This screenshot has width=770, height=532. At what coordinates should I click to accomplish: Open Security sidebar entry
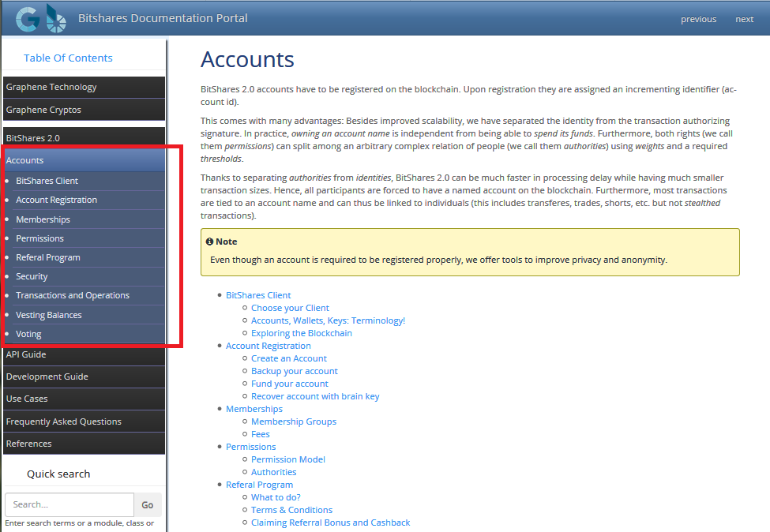[x=32, y=276]
